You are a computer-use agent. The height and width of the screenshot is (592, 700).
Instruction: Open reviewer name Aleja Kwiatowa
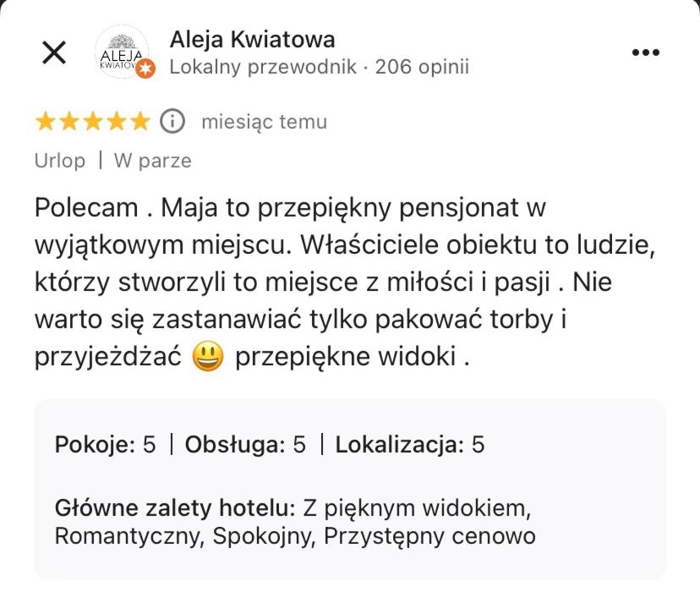tap(250, 38)
